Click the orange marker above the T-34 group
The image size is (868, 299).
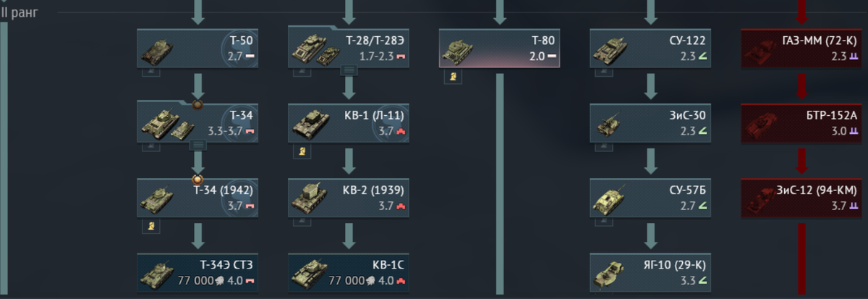197,105
